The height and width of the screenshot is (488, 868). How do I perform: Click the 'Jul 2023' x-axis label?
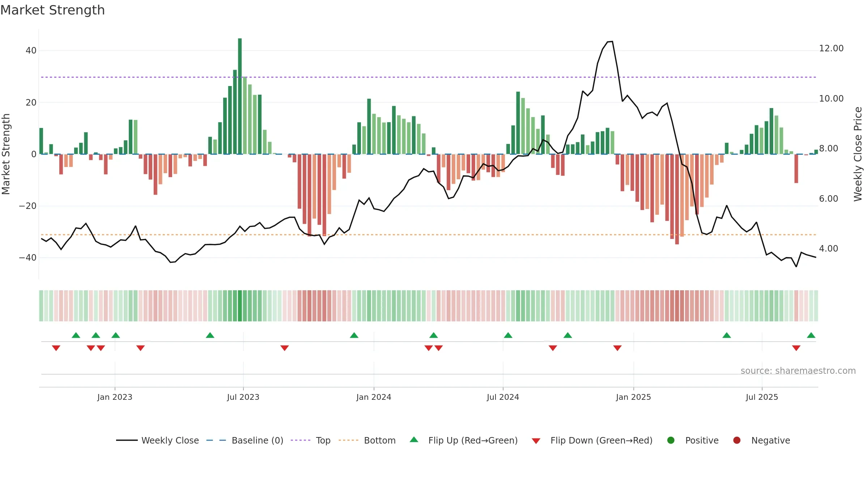[243, 397]
